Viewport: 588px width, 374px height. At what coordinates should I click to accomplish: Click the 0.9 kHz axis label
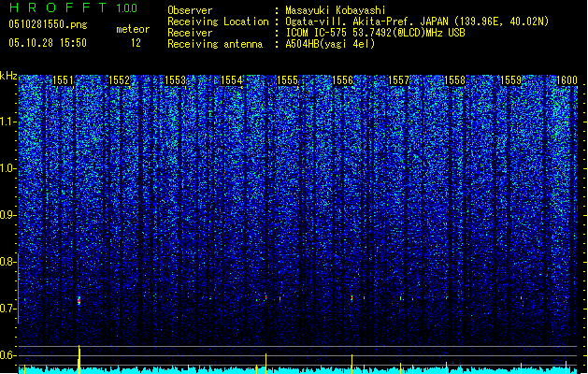[x=7, y=215]
